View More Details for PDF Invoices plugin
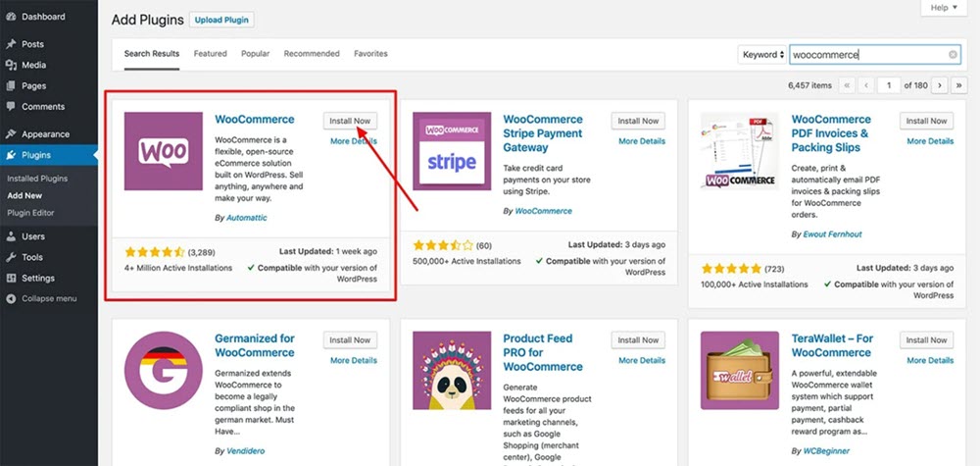The width and height of the screenshot is (980, 466). 931,141
